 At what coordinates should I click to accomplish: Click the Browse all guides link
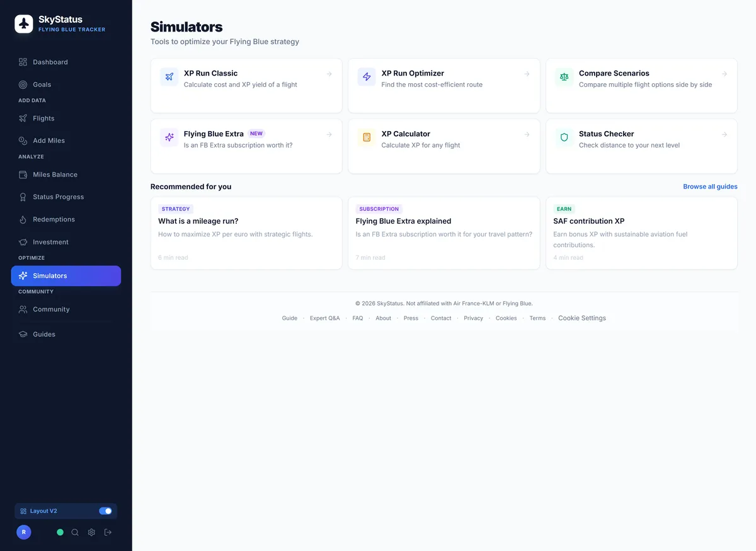click(x=710, y=187)
